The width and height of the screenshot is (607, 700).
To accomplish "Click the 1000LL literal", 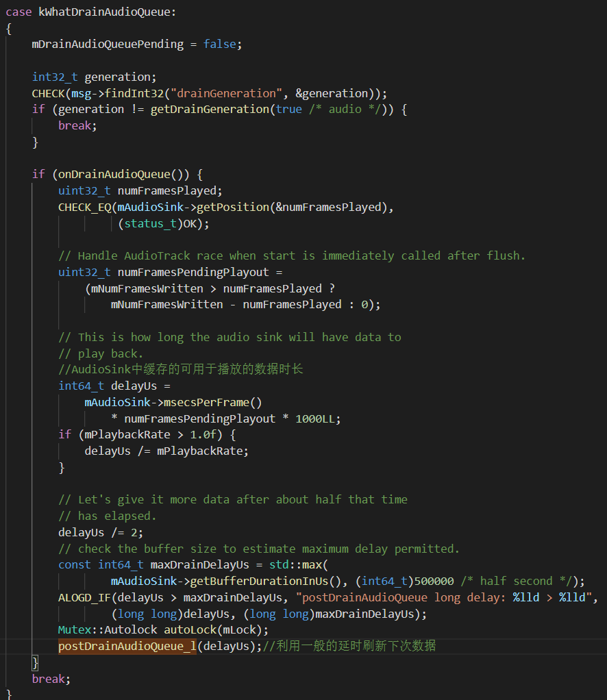I will (x=315, y=418).
